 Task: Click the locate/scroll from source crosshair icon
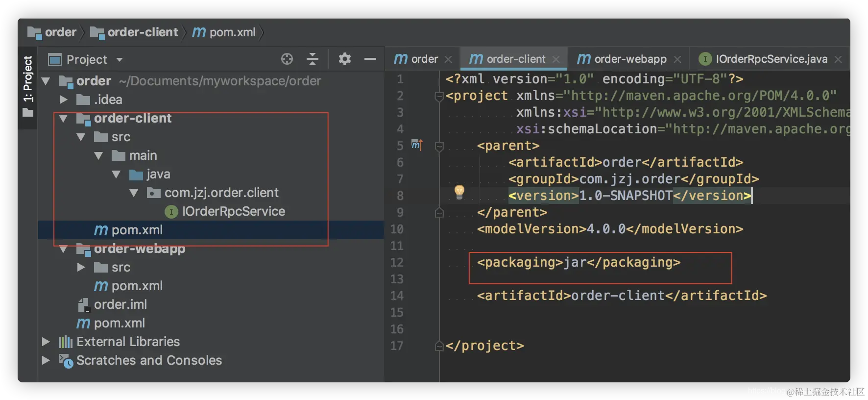287,59
